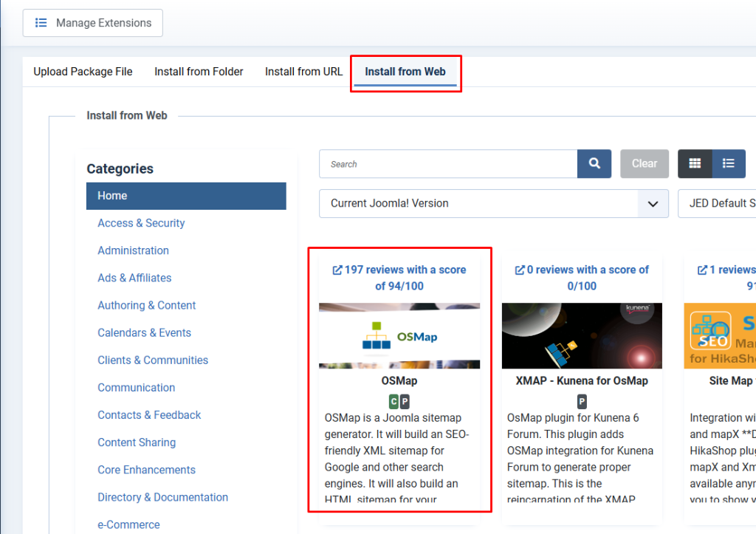This screenshot has height=534, width=756.
Task: Switch to the Upload Package File tab
Action: click(83, 72)
